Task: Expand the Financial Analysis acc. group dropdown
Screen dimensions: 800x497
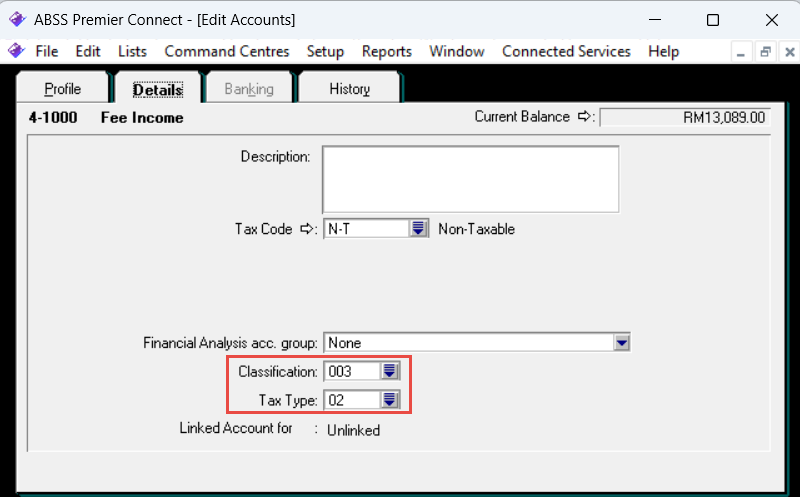Action: pyautogui.click(x=622, y=343)
